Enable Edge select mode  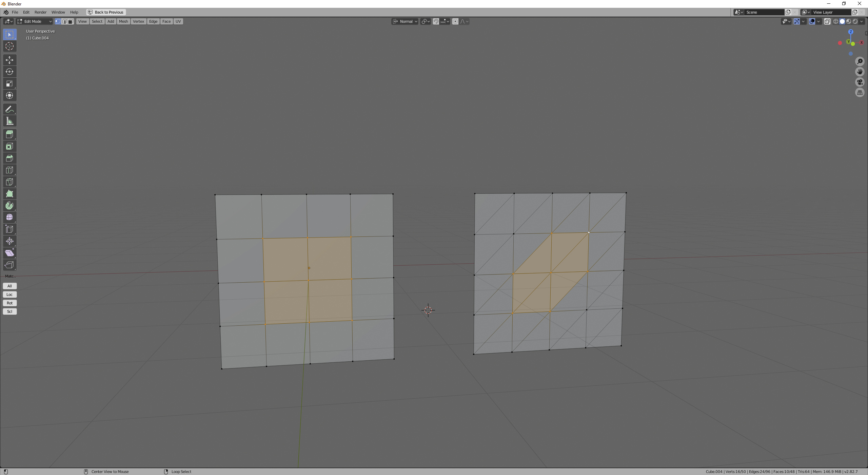[64, 21]
